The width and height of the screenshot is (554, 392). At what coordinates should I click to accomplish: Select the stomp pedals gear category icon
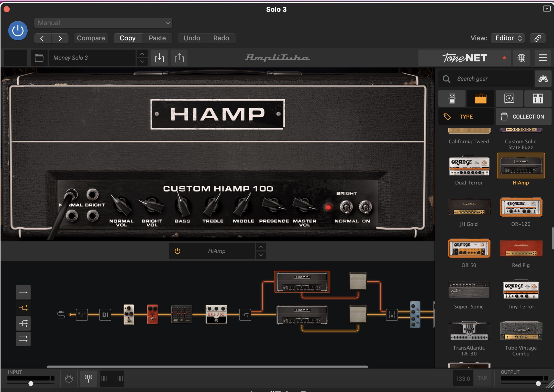pyautogui.click(x=452, y=98)
